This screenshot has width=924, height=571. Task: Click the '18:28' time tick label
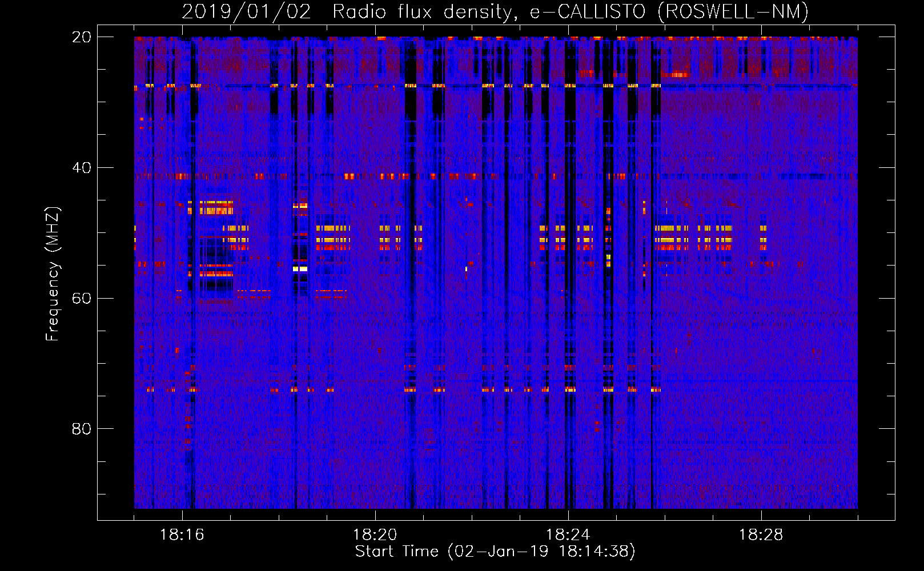[x=761, y=534]
